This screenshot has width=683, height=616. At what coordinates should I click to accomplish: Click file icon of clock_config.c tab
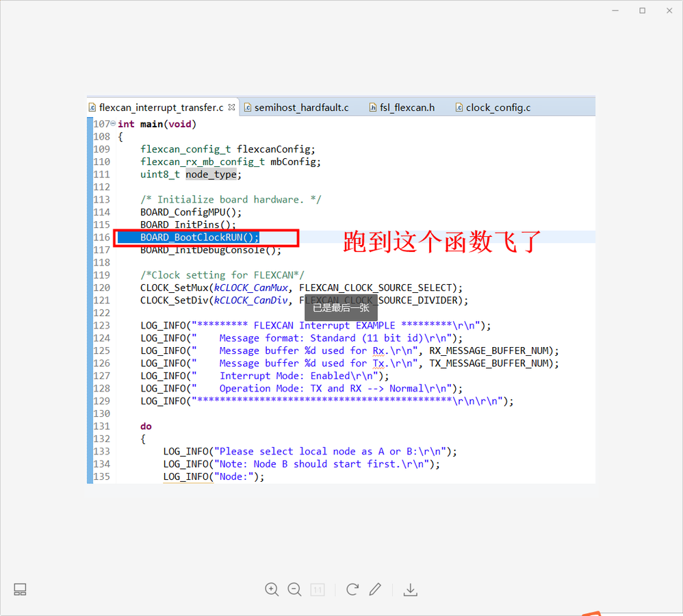click(x=459, y=107)
